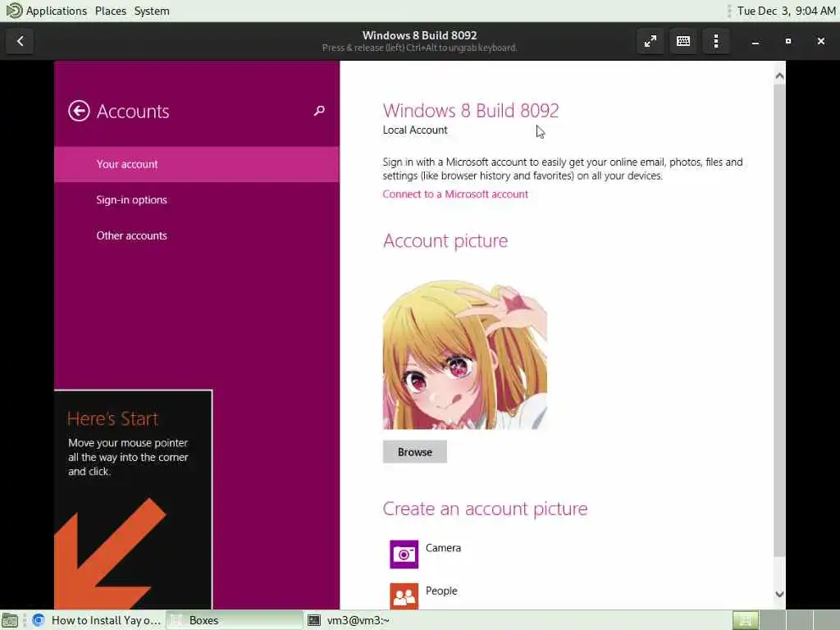Close the Boxes window
Image resolution: width=840 pixels, height=630 pixels.
[820, 41]
